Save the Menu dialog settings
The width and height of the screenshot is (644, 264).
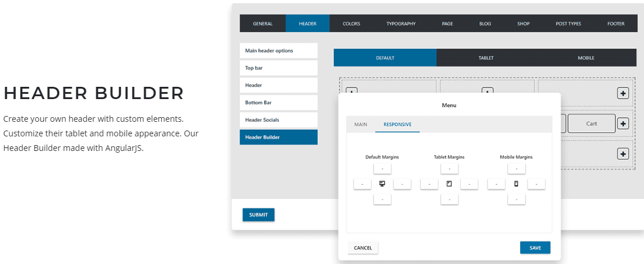535,248
